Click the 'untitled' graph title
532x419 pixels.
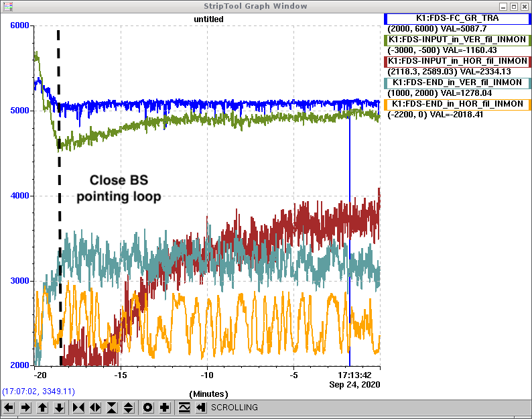(208, 19)
